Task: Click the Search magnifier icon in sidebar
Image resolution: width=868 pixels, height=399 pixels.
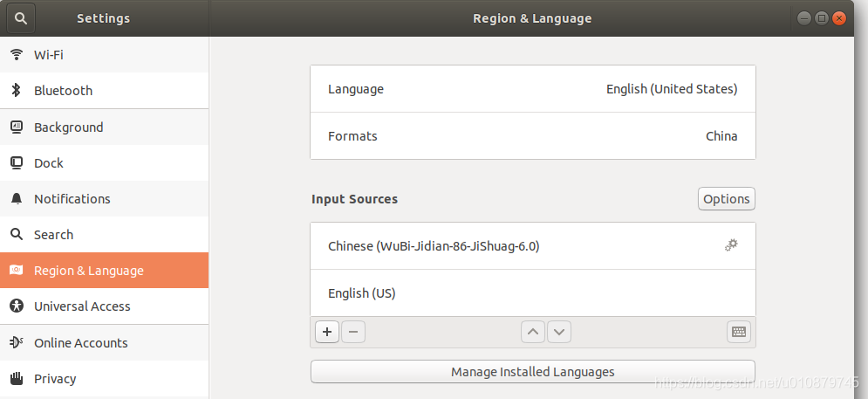Action: coord(17,234)
